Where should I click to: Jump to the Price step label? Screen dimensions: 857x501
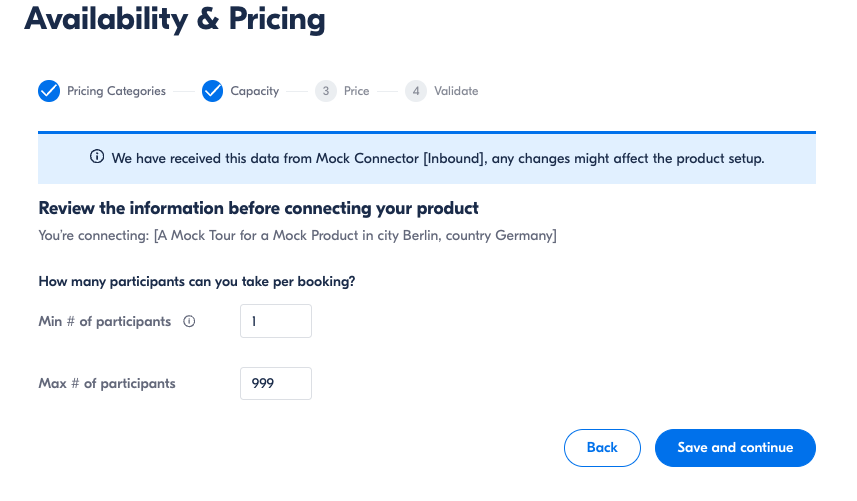[x=356, y=91]
